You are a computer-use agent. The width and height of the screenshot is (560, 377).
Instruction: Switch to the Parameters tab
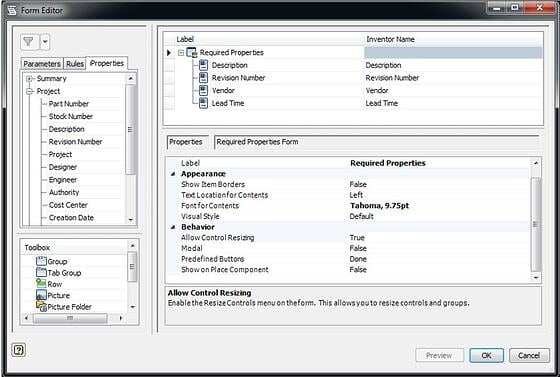pos(42,64)
